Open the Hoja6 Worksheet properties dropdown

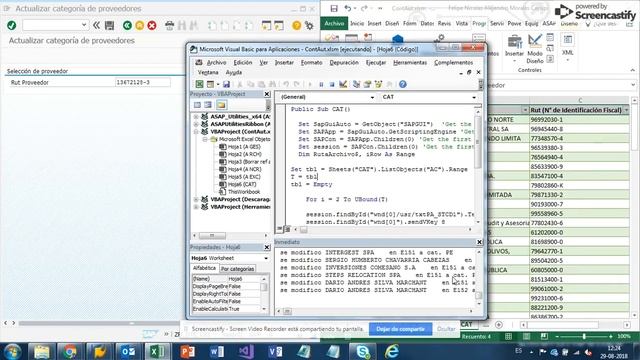click(x=266, y=258)
